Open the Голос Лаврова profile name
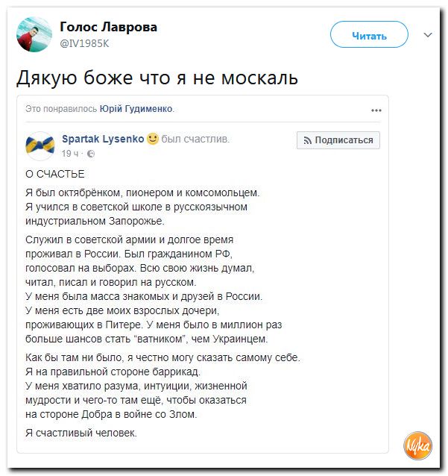The width and height of the screenshot is (448, 476). click(108, 27)
